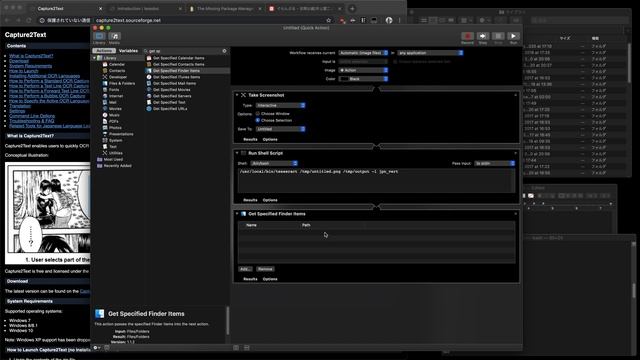
Task: Select Get Specified Mail Items action
Action: [174, 83]
